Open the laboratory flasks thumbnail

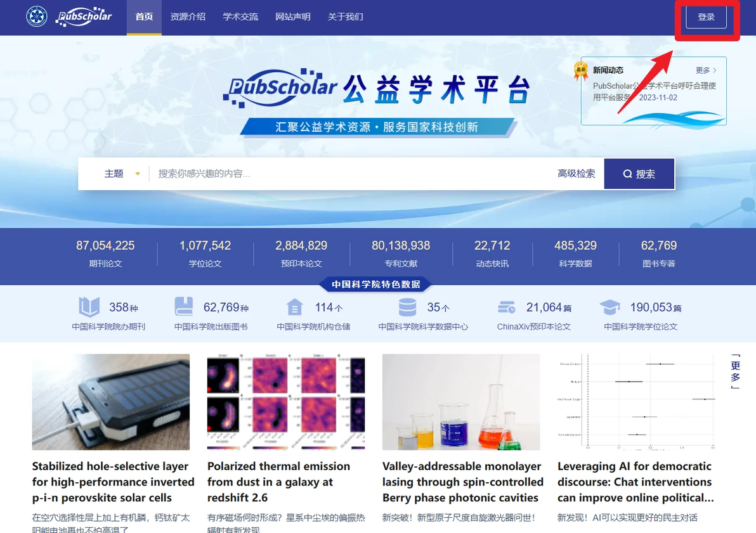point(461,402)
